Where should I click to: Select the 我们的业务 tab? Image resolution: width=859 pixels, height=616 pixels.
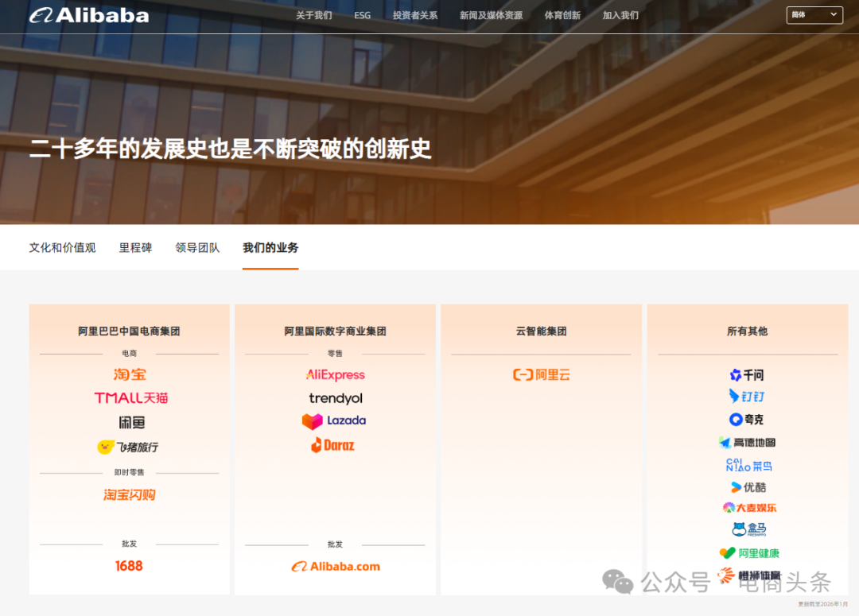[x=270, y=247]
